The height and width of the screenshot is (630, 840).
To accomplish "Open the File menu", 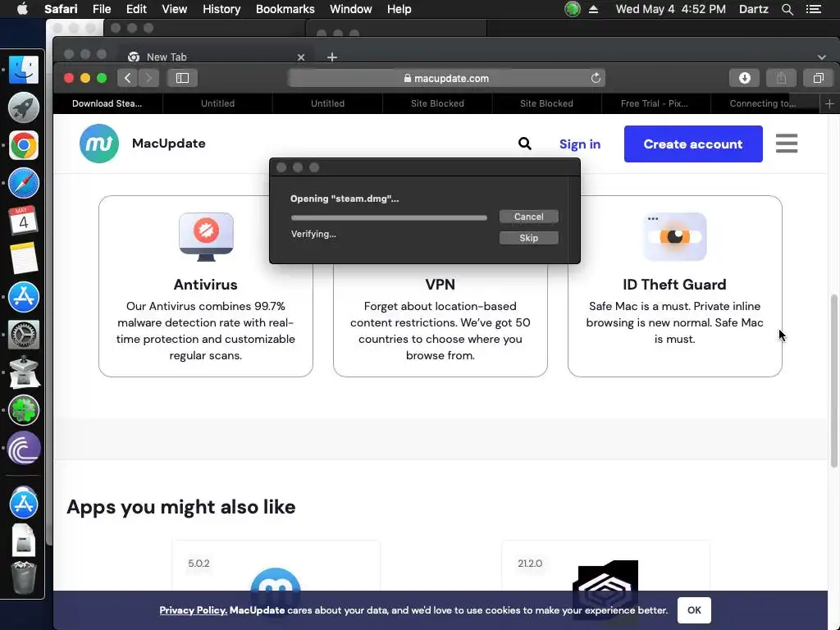I will click(x=101, y=9).
